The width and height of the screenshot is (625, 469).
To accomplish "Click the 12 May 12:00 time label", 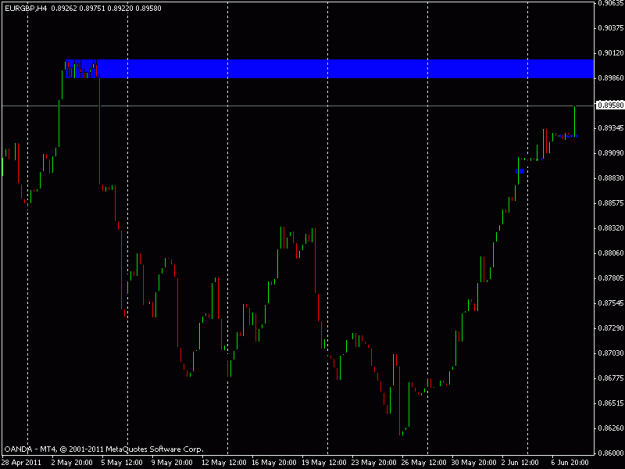I will click(x=224, y=463).
